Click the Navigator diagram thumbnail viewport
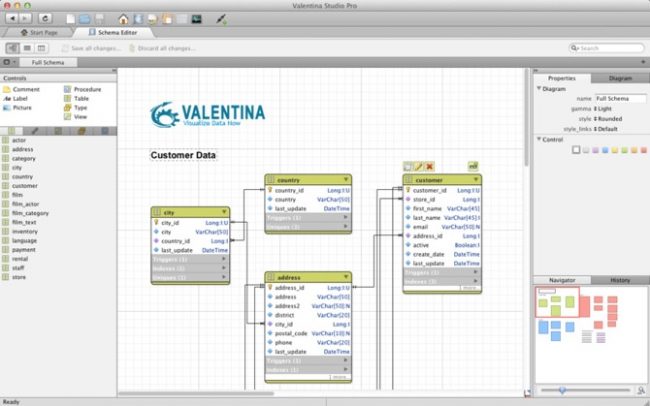Viewport: 650px width, 406px height. (557, 302)
